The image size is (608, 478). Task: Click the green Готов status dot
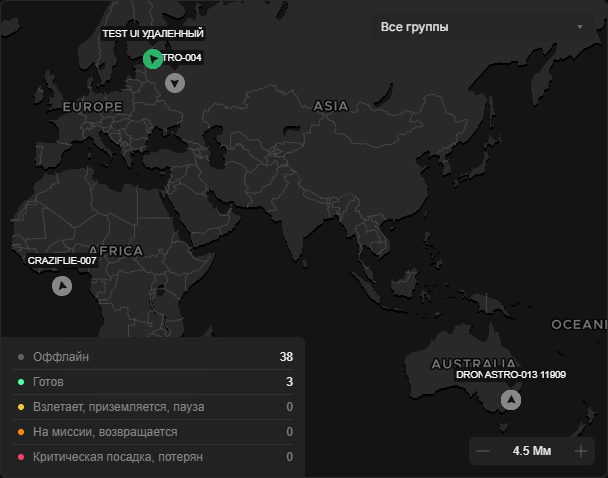pyautogui.click(x=20, y=382)
